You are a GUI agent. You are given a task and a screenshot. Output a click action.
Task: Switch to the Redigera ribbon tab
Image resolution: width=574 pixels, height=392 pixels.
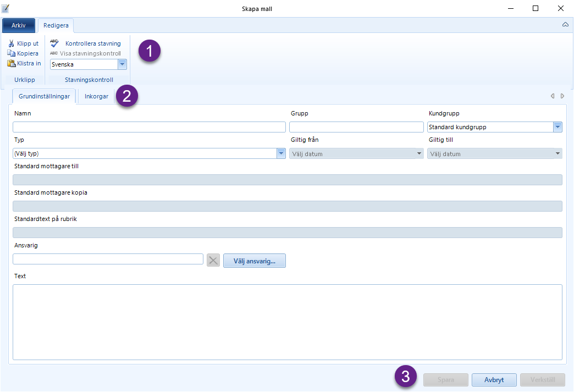point(56,25)
